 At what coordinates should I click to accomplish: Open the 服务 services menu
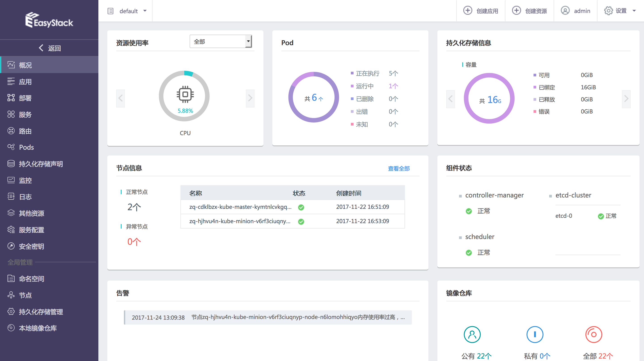(x=49, y=114)
